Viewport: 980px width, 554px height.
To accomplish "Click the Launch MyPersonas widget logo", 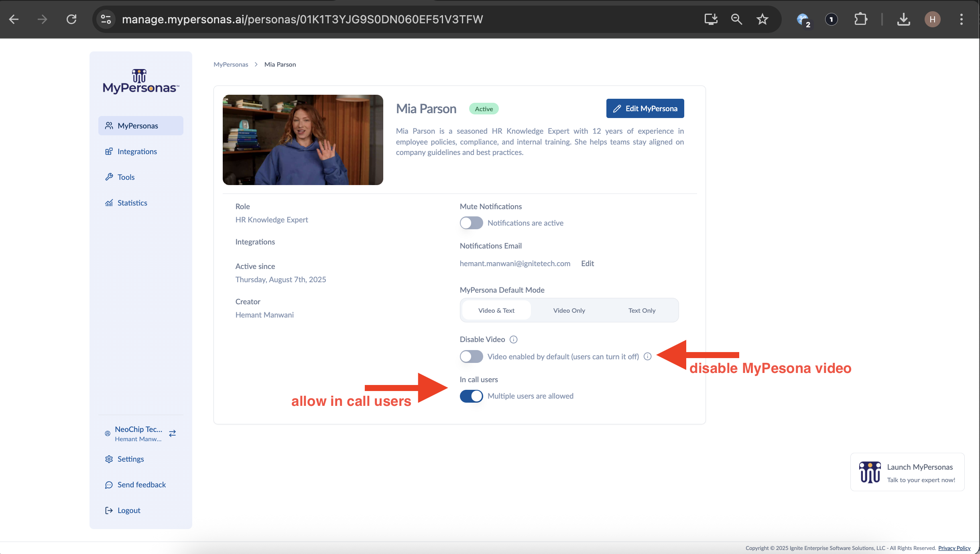I will [x=870, y=472].
